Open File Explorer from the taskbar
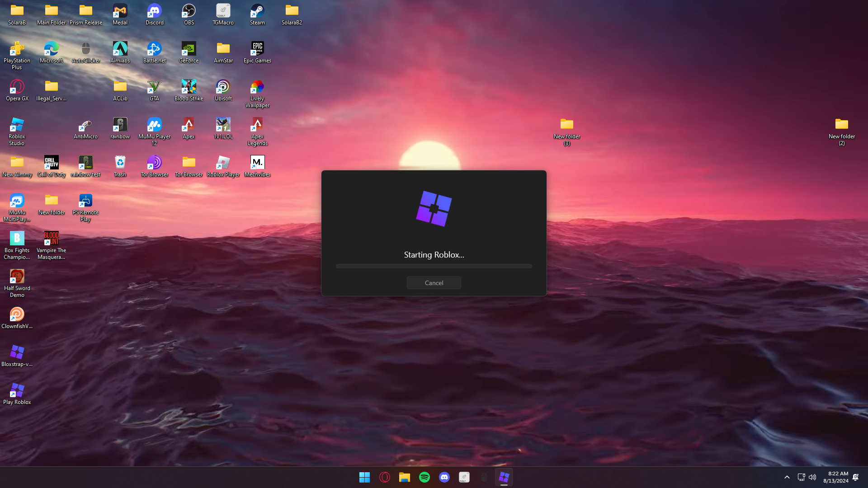 click(404, 477)
